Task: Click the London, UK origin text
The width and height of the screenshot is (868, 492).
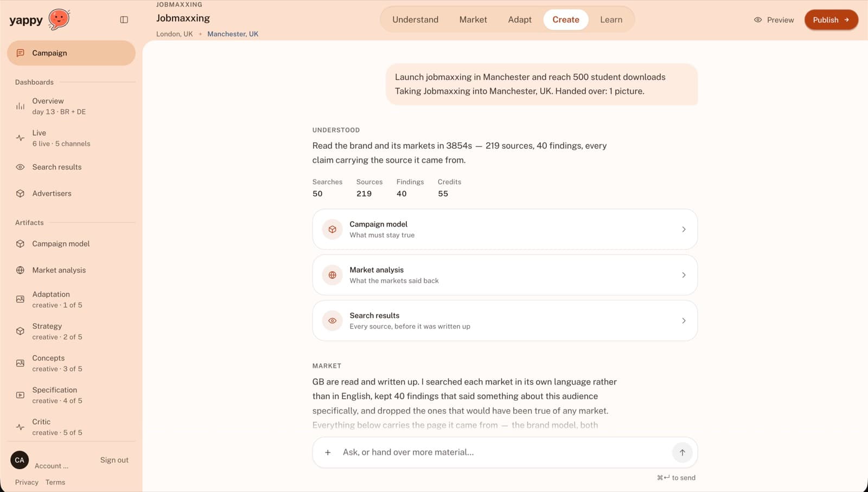Action: click(174, 34)
